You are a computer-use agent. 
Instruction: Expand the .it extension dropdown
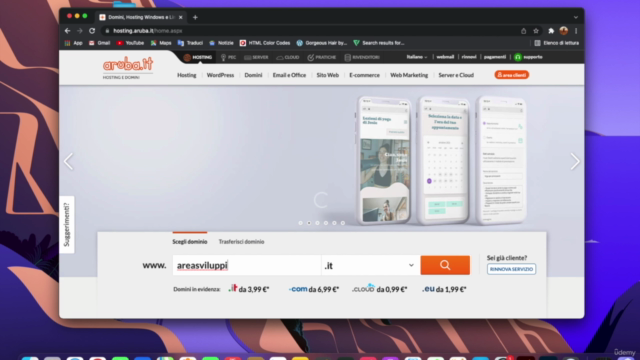click(x=370, y=265)
